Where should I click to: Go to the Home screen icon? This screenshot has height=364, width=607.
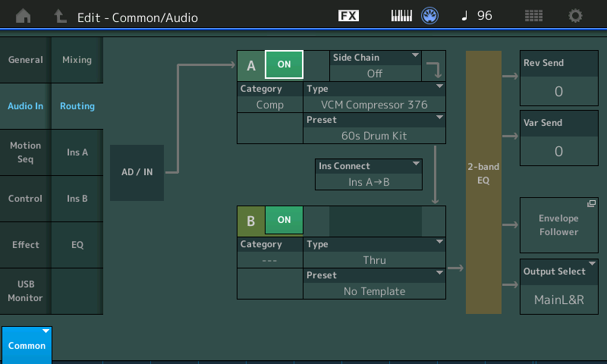coord(24,16)
